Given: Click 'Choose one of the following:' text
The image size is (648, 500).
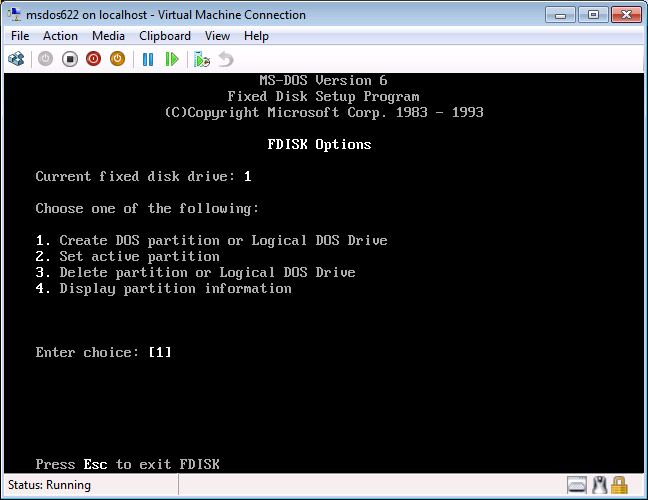Looking at the screenshot, I should click(147, 208).
